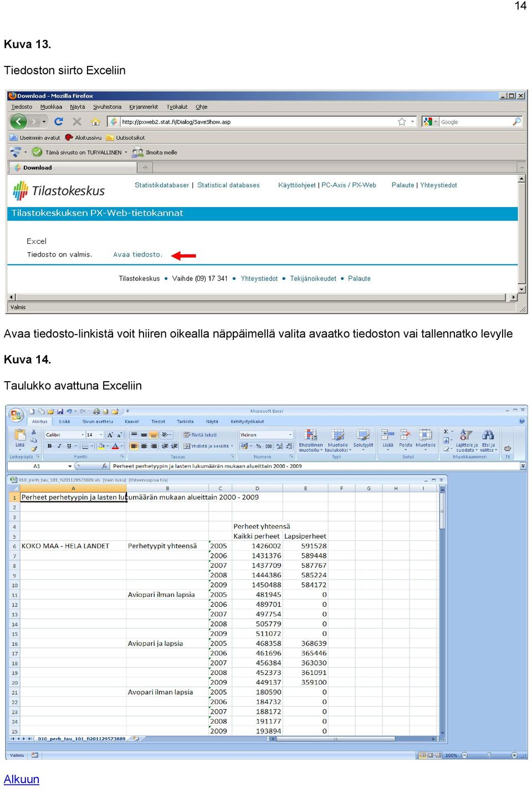Cut the selection with the scissors icon
This screenshot has height=789, width=532.
pos(34,432)
